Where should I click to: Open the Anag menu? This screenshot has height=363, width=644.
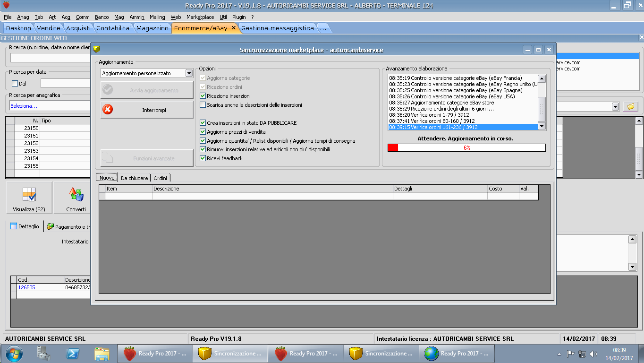(x=23, y=17)
